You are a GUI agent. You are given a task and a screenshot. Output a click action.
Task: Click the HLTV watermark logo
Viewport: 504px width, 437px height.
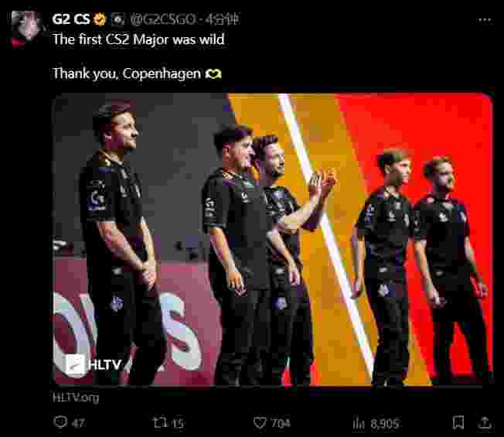point(94,364)
